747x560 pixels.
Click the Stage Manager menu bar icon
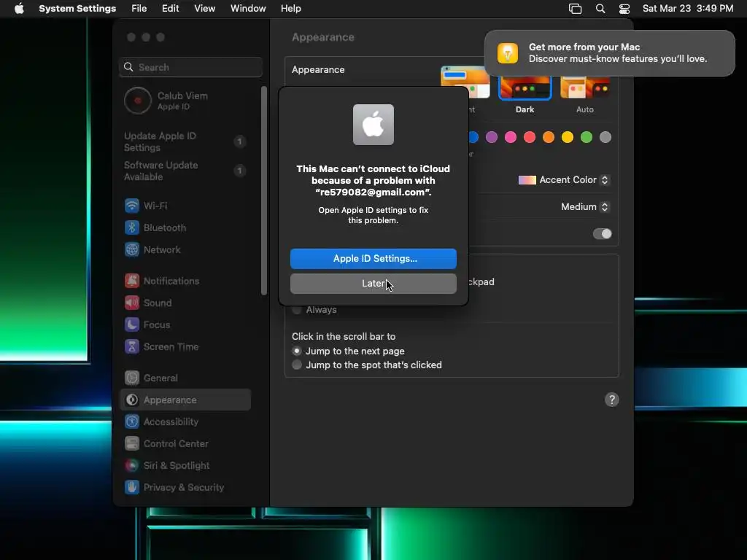[575, 9]
